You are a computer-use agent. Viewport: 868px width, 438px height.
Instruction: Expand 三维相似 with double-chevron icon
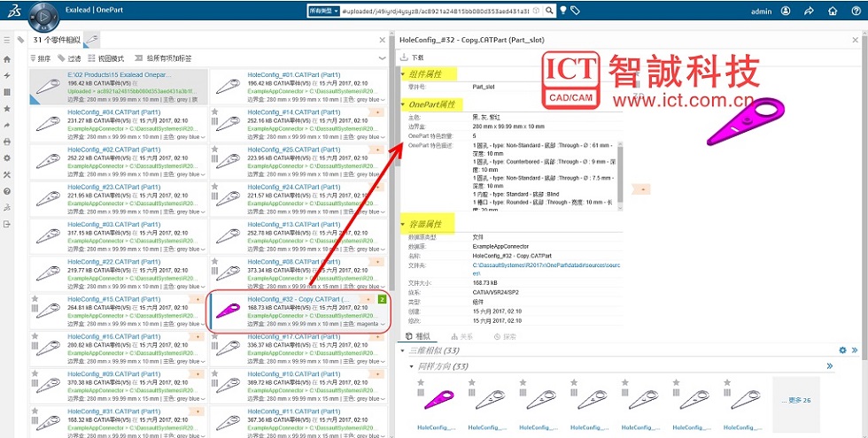coord(855,350)
